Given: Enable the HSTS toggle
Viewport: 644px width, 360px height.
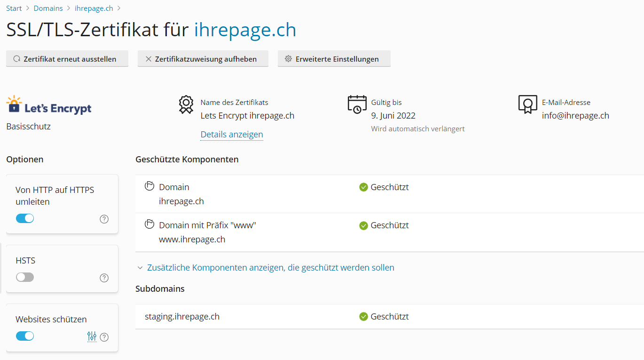Looking at the screenshot, I should point(25,277).
